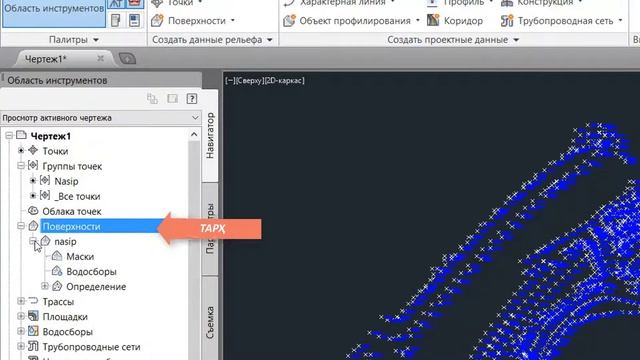Click the toolspace preview pane icon

pyautogui.click(x=172, y=98)
